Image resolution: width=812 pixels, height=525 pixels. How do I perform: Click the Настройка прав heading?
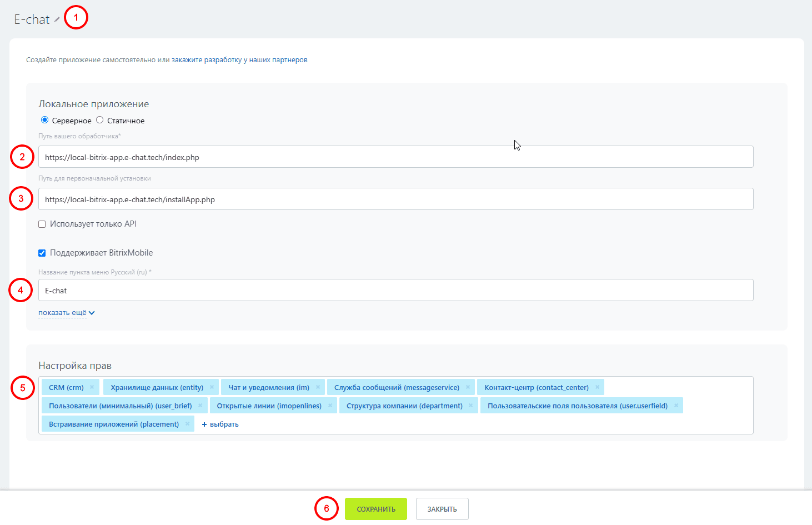click(75, 366)
